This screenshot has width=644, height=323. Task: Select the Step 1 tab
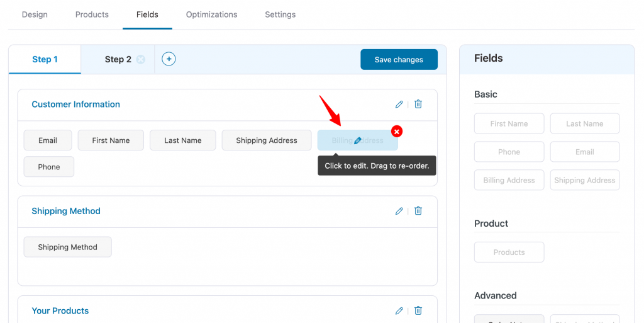click(x=45, y=60)
